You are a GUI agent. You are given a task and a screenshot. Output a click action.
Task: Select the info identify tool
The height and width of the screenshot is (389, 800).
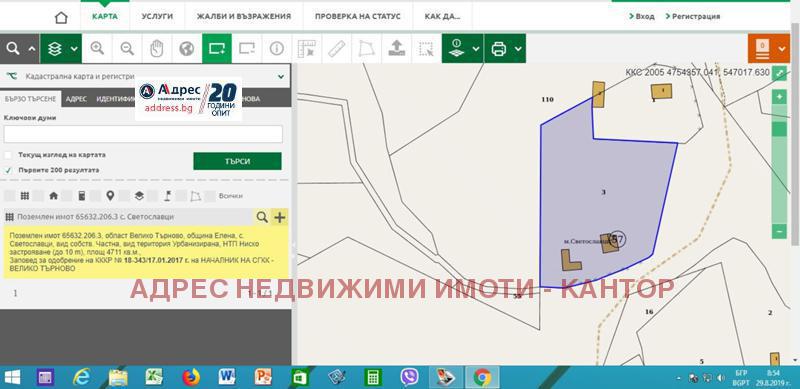coord(277,48)
